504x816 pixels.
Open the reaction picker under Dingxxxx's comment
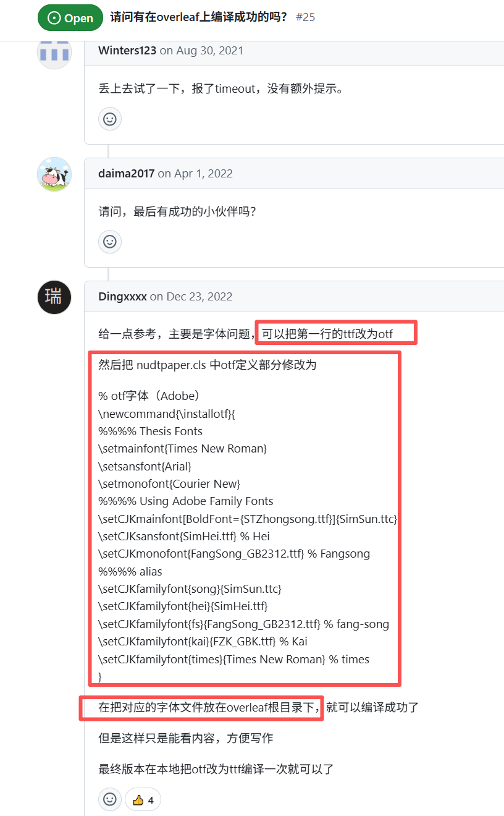tap(110, 799)
